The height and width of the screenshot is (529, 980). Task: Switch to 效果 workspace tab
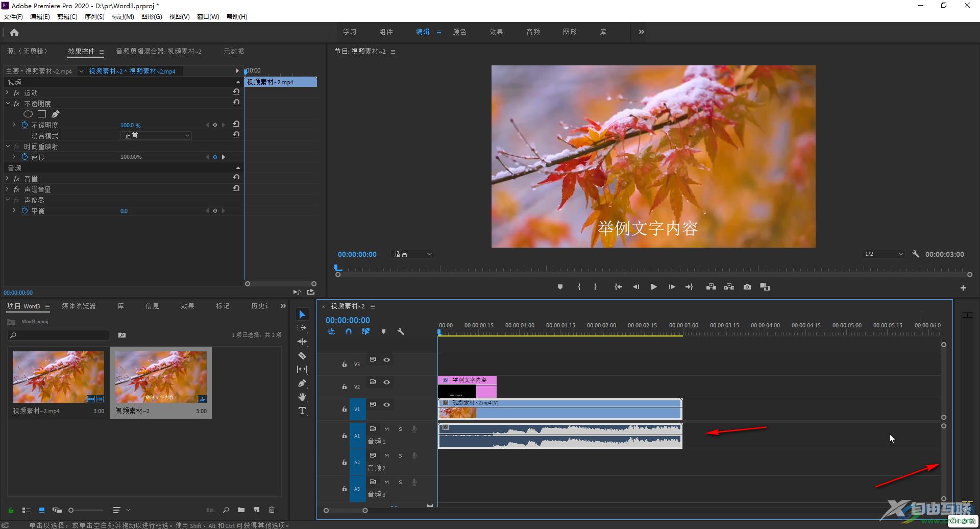(496, 32)
